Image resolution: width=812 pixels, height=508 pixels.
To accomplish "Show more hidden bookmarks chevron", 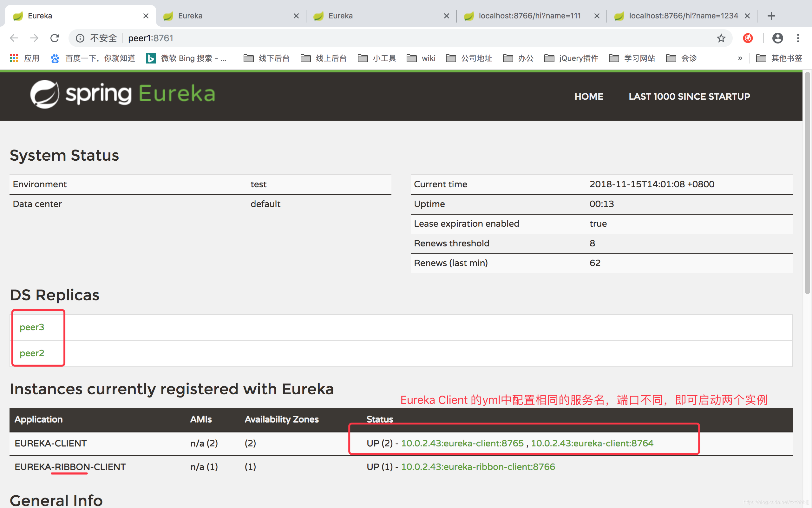I will pos(740,58).
